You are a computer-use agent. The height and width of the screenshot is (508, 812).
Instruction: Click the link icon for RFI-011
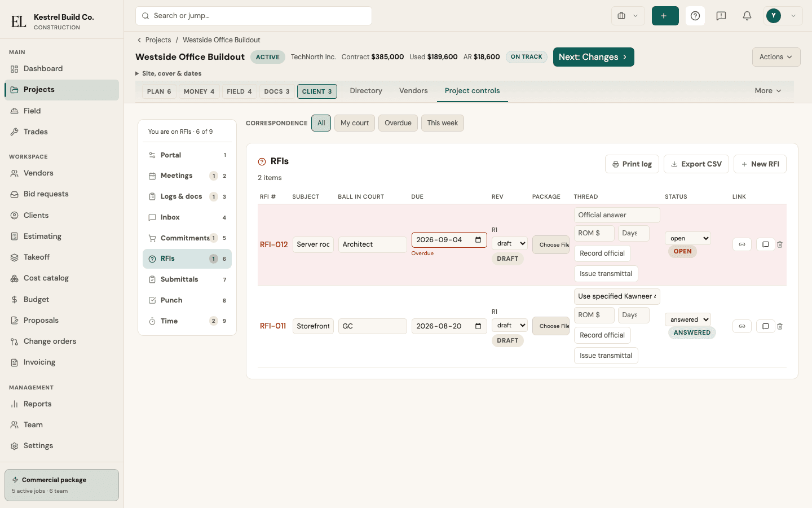(742, 326)
